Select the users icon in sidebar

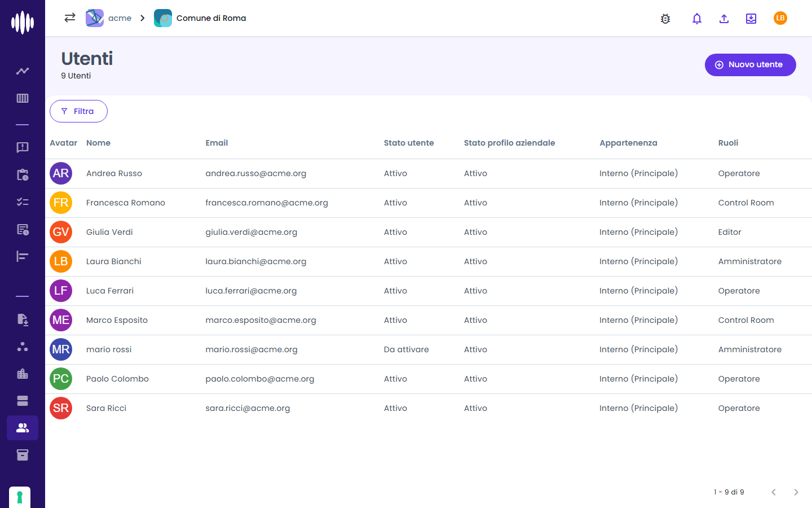tap(23, 428)
